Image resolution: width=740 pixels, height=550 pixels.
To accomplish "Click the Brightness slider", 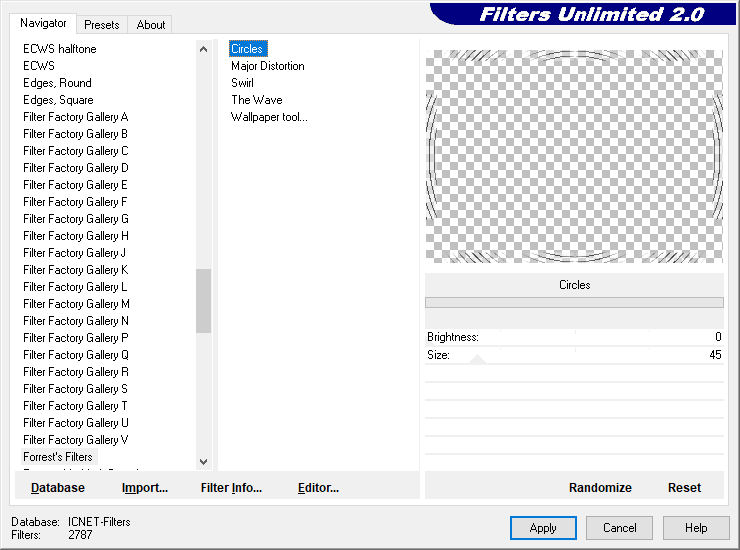I will [x=574, y=337].
